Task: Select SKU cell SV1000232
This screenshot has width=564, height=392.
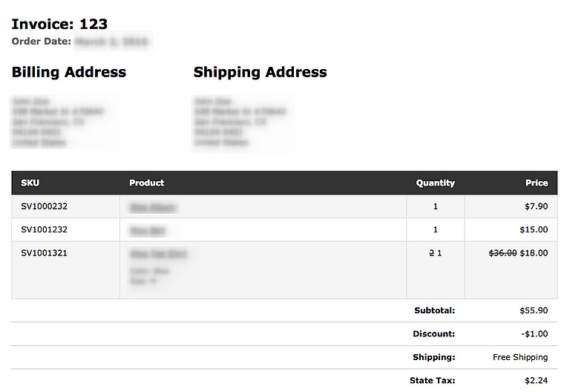Action: tap(44, 206)
